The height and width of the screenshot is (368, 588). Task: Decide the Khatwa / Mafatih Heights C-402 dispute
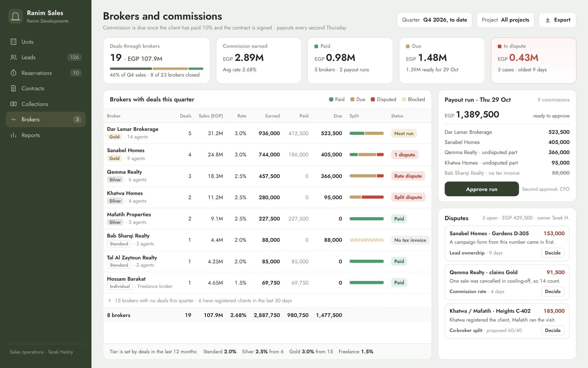[x=553, y=330]
